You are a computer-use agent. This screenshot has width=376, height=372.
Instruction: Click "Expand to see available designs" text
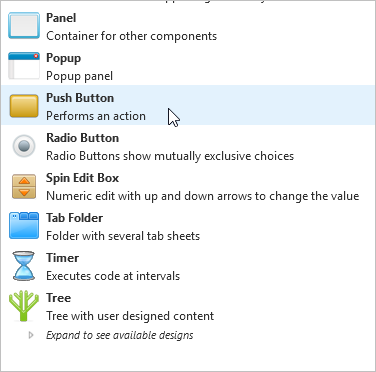tap(120, 335)
